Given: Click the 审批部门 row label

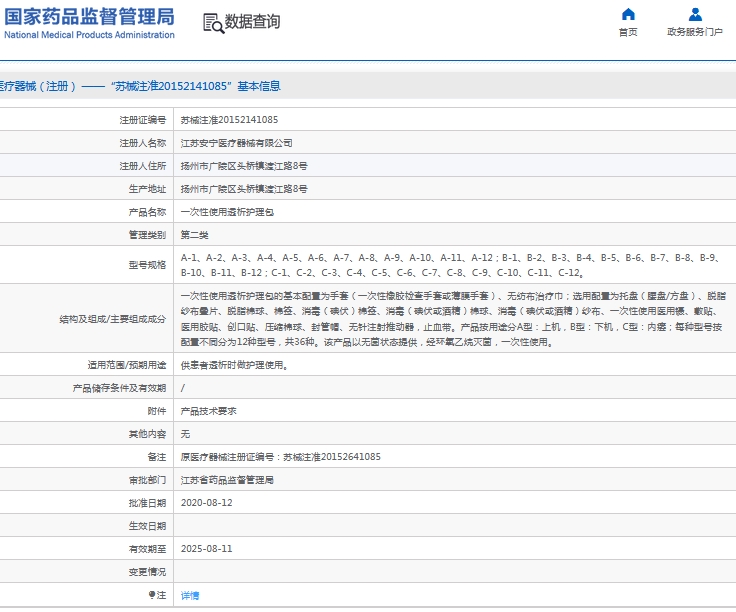Looking at the screenshot, I should tap(147, 480).
